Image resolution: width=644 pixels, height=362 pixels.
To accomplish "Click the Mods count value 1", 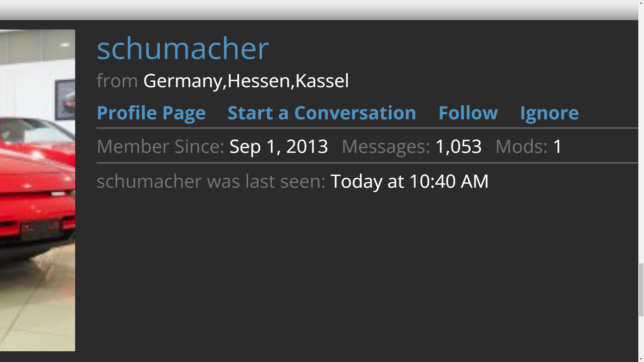I will tap(557, 146).
